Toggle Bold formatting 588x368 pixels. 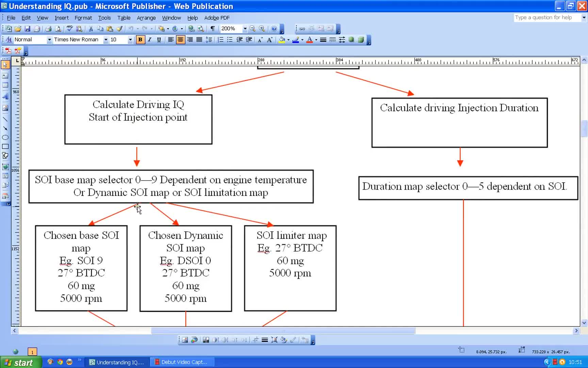[x=140, y=40]
